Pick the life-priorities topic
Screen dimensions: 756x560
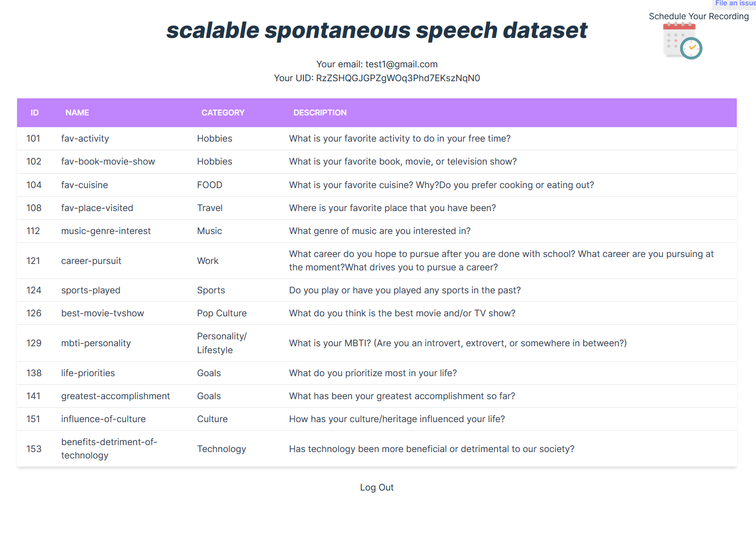click(88, 373)
